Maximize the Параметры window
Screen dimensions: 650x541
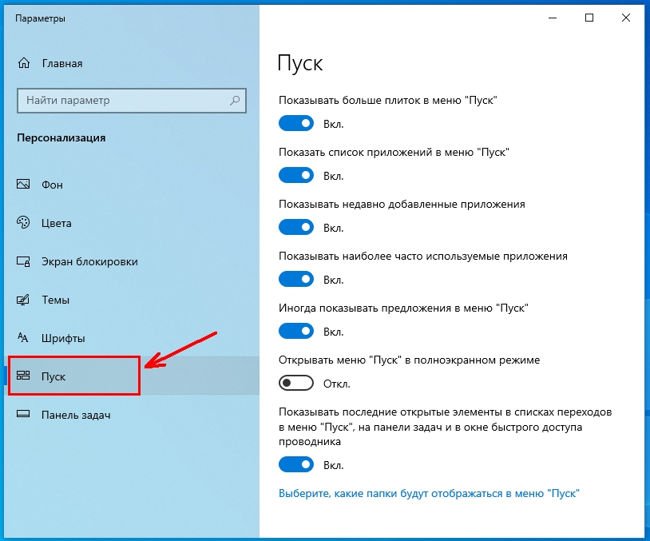pos(589,18)
